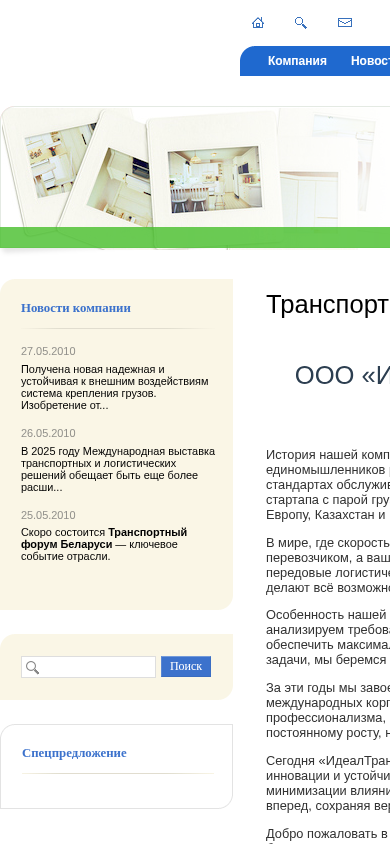This screenshot has height=844, width=390.
Task: Select the date 25.05.2010
Action: click(x=48, y=515)
